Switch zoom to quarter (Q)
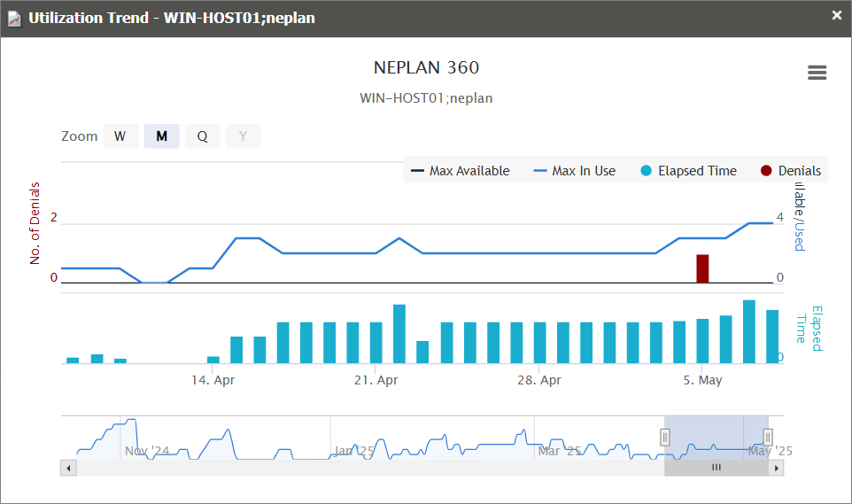Image resolution: width=852 pixels, height=504 pixels. pyautogui.click(x=203, y=136)
